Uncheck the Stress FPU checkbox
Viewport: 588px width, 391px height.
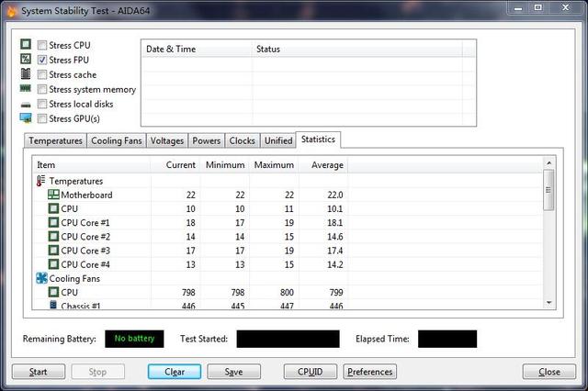[42, 60]
